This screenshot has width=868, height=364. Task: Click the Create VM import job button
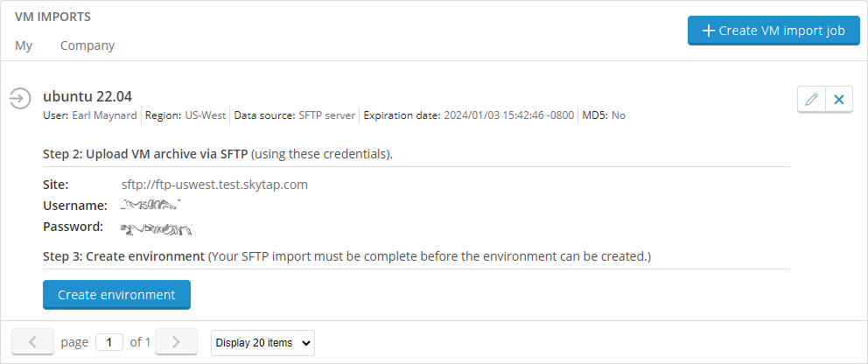773,31
